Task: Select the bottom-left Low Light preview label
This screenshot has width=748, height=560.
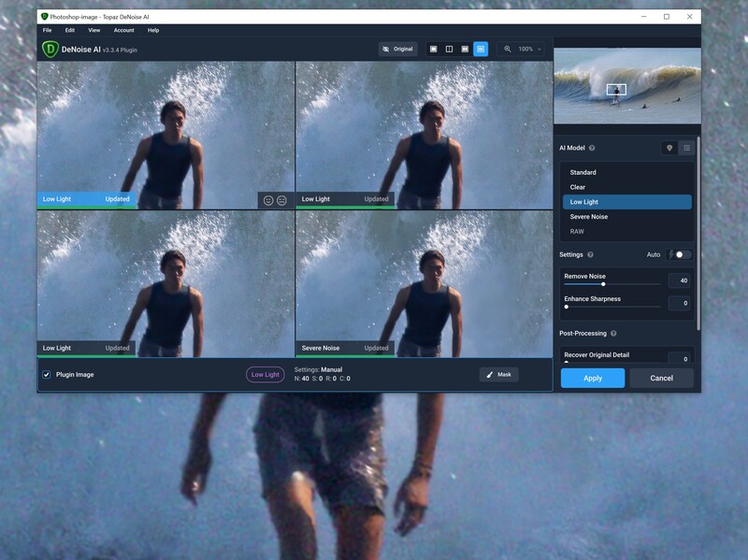Action: click(x=86, y=348)
